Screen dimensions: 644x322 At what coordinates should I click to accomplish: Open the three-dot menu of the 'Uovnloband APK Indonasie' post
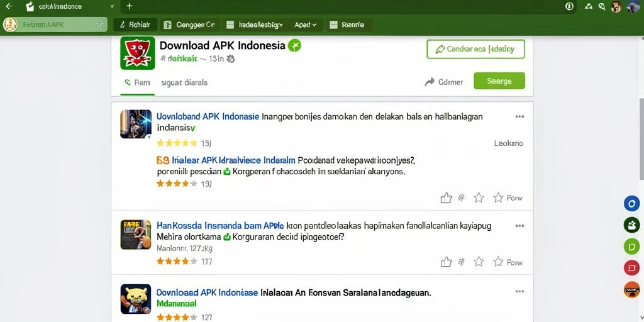click(x=519, y=116)
